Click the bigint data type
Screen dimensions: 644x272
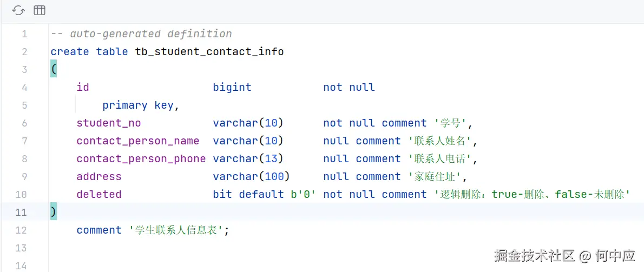tap(232, 88)
